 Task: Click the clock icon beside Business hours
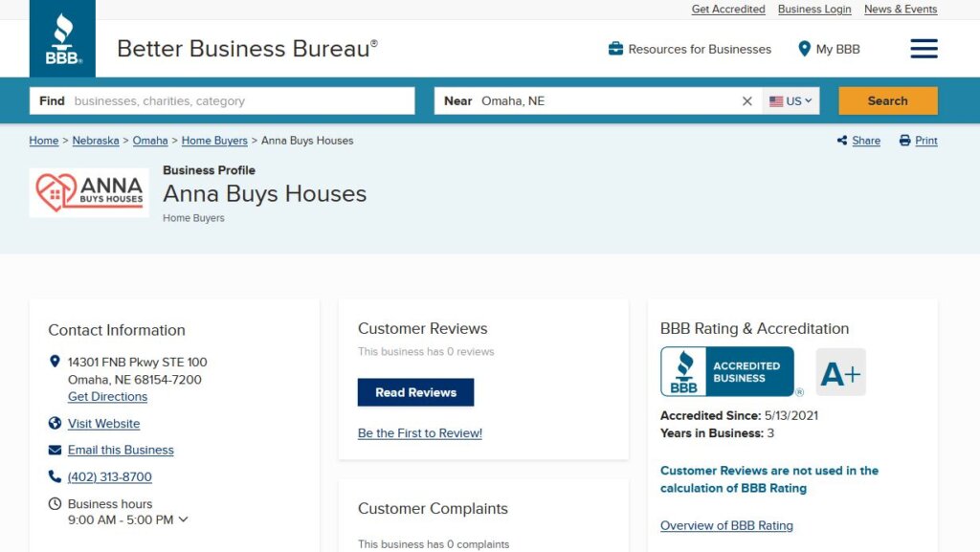click(55, 503)
